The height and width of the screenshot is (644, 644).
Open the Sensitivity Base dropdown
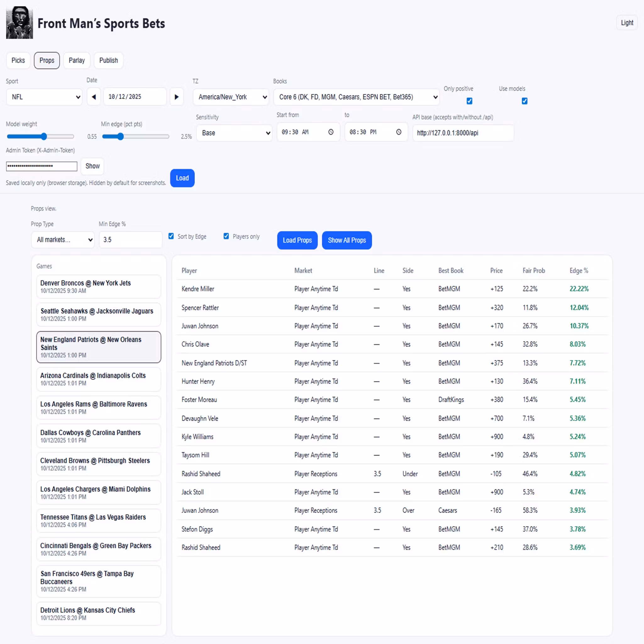(x=234, y=133)
